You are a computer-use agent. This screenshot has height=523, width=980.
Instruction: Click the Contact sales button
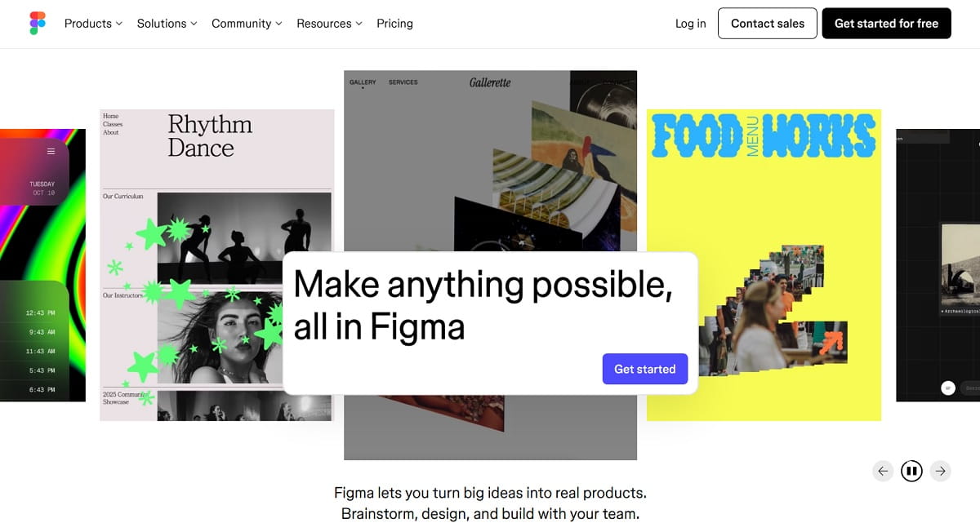tap(767, 24)
